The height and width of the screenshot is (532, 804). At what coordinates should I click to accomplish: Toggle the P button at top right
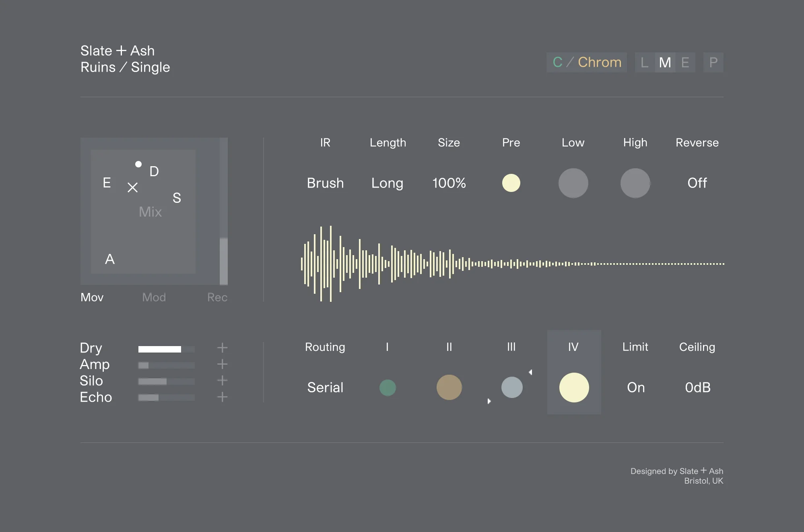pyautogui.click(x=713, y=62)
